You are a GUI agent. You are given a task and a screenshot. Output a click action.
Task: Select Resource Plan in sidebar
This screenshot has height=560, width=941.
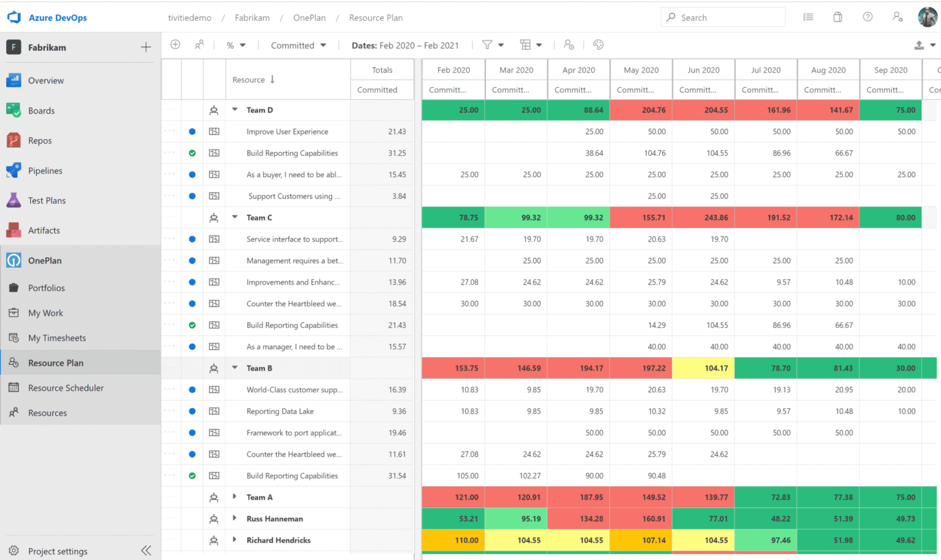[80, 363]
